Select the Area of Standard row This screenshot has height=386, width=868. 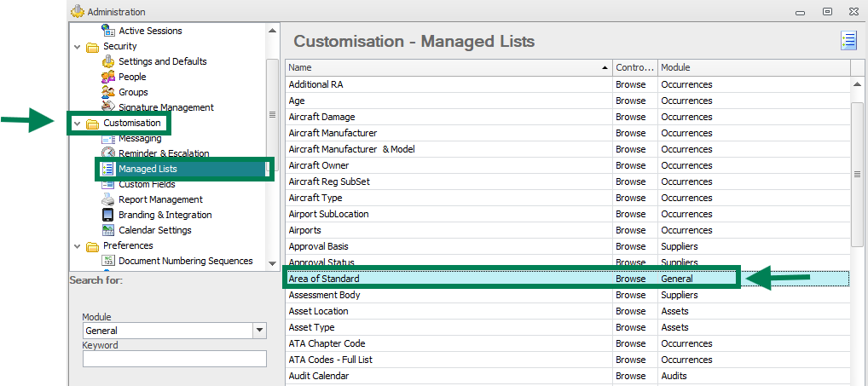coord(567,279)
